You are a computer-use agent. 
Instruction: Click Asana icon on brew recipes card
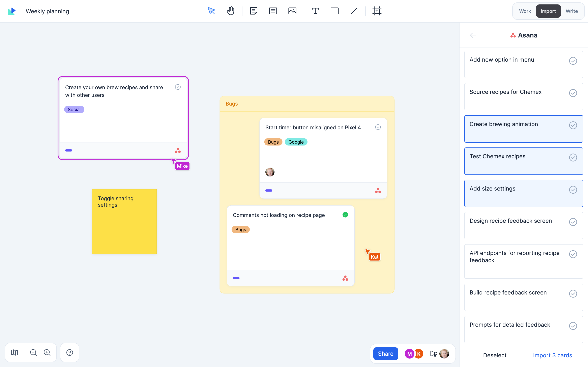(x=178, y=150)
